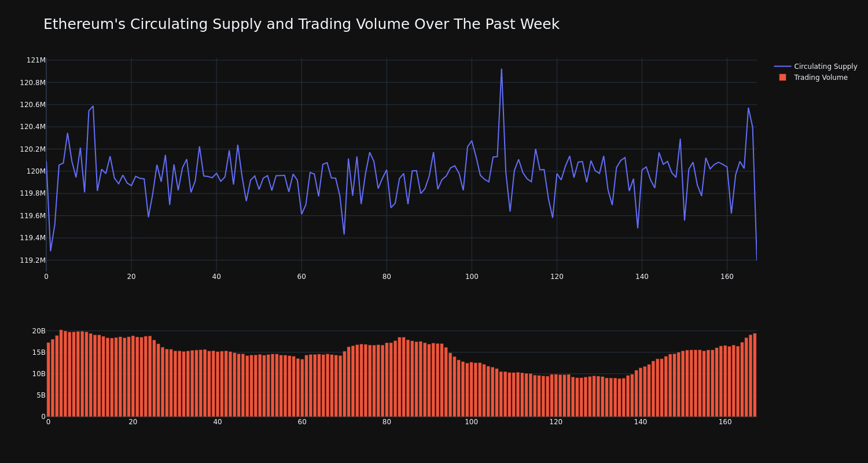This screenshot has height=463, width=868.
Task: Click the 120M y-axis label
Action: pyautogui.click(x=36, y=171)
